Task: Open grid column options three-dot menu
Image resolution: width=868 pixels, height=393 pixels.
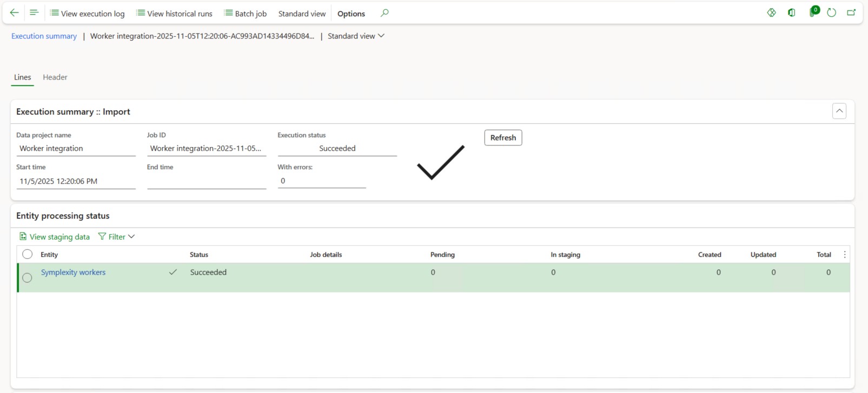Action: click(x=845, y=255)
